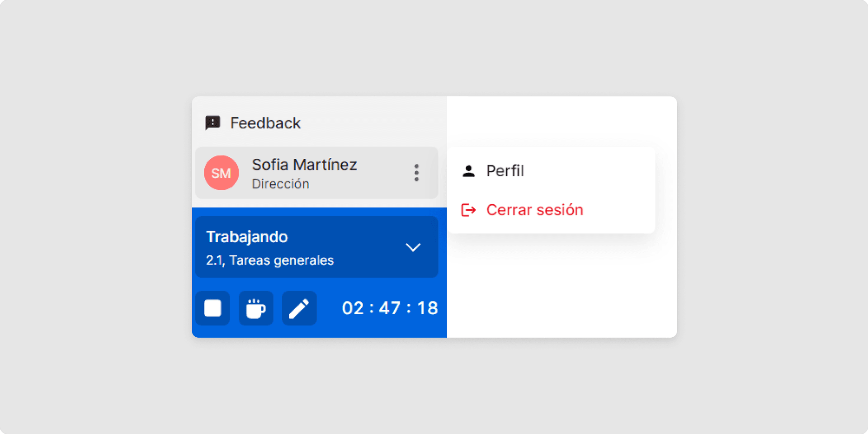Start a break with coffee cup button
Image resolution: width=868 pixels, height=434 pixels.
[x=256, y=308]
